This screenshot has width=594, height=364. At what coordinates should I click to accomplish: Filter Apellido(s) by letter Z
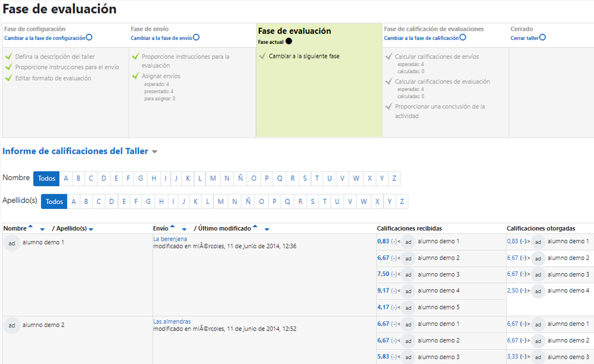401,202
